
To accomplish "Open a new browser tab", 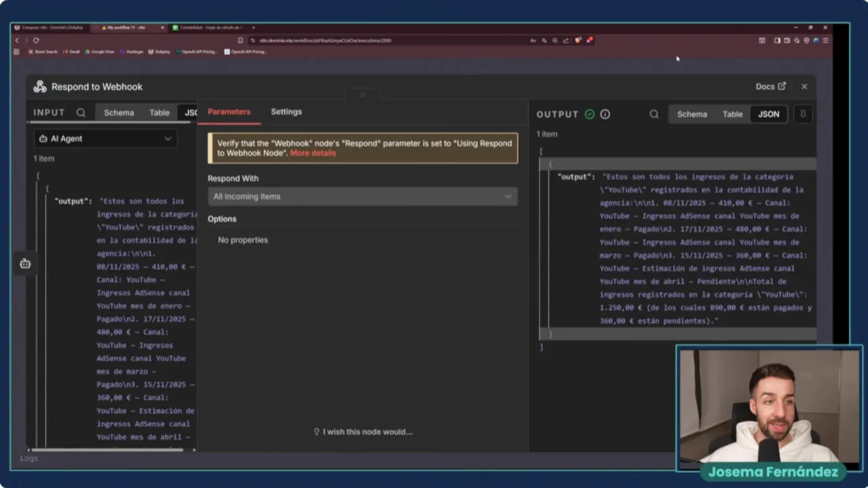I will 254,28.
